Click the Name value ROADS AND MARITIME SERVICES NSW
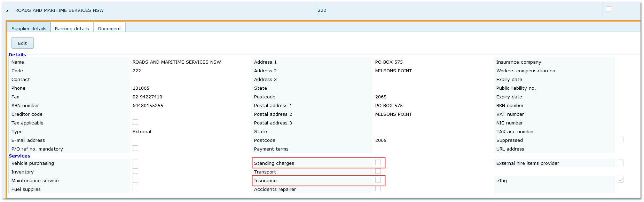This screenshot has height=202, width=644. 177,62
